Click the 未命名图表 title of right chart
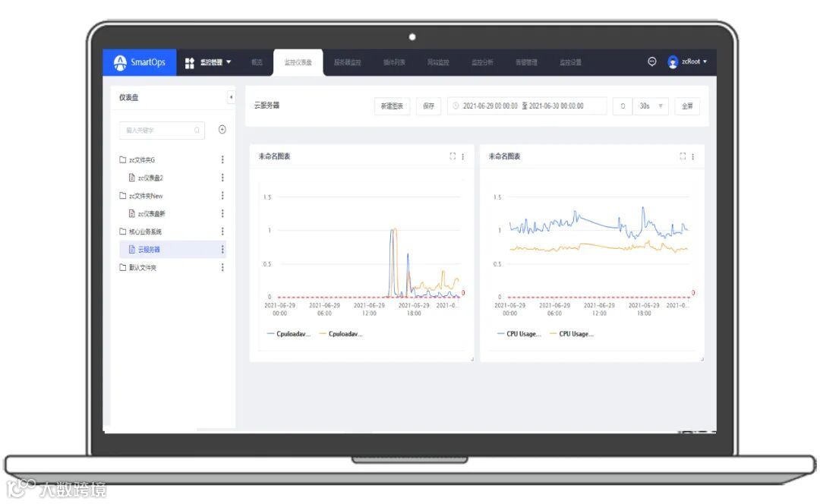This screenshot has width=820, height=504. (505, 156)
